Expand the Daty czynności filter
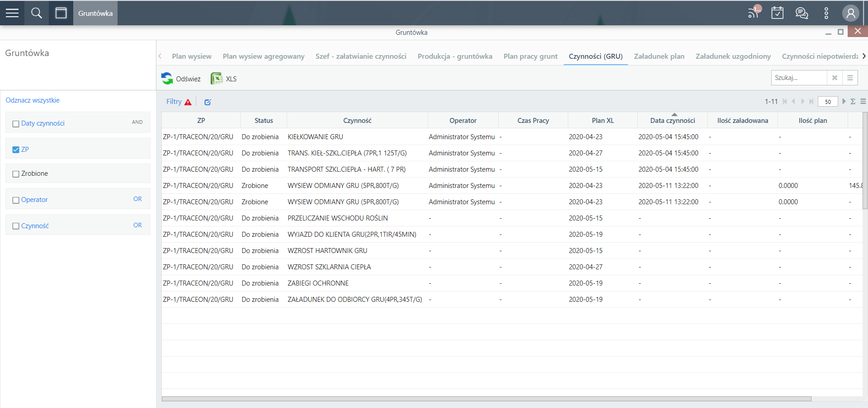This screenshot has width=868, height=408. [x=43, y=123]
